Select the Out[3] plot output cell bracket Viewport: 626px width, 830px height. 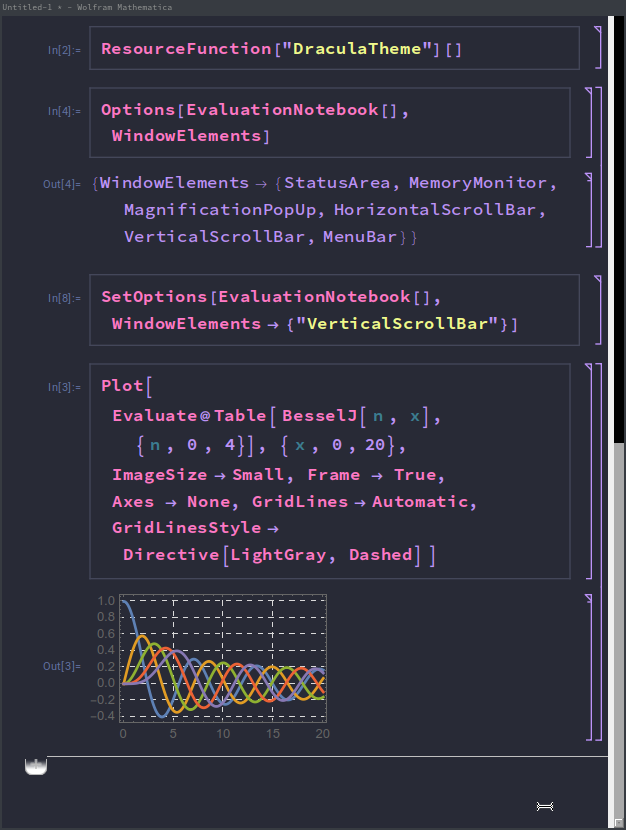tap(588, 667)
